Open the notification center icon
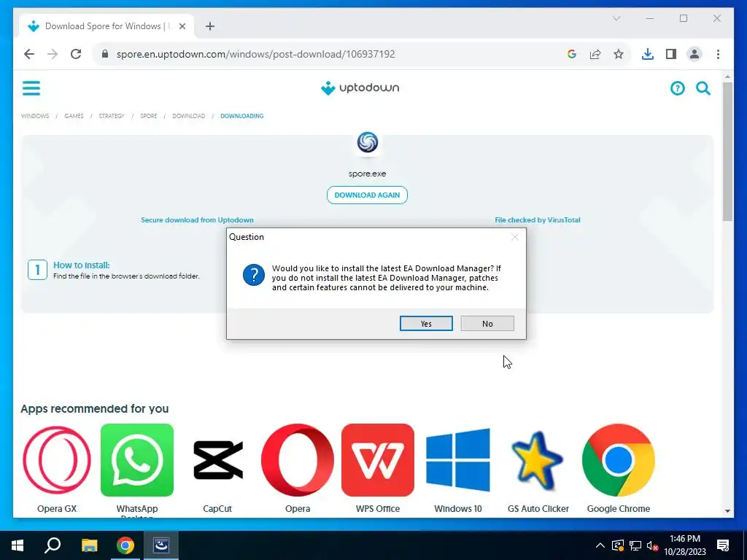This screenshot has height=560, width=747. tap(723, 545)
